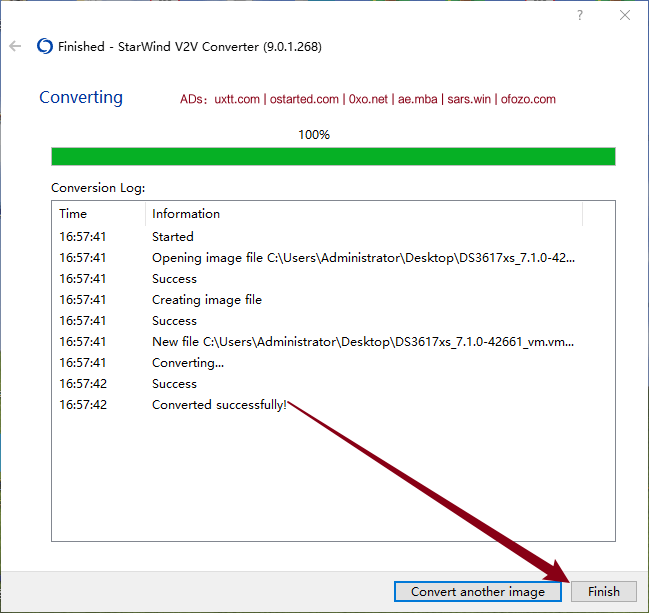This screenshot has height=613, width=649.
Task: Click the green progress bar
Action: [333, 156]
